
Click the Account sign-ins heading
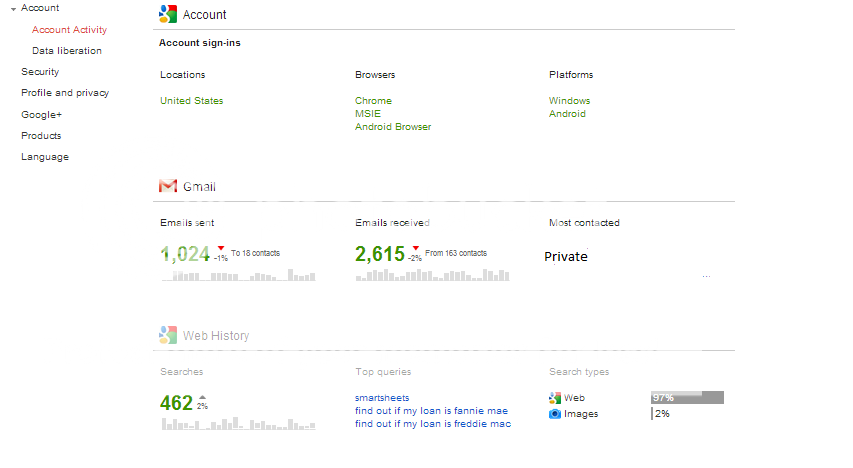200,43
